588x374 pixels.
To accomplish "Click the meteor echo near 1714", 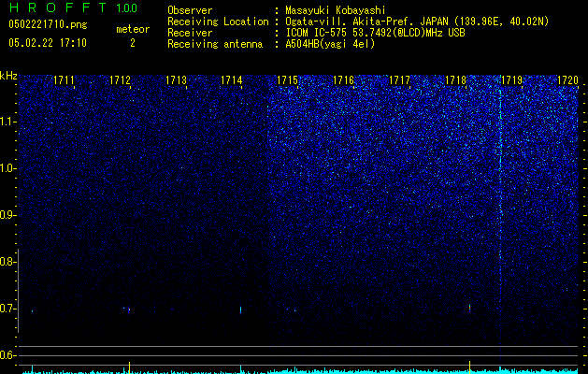I will coord(240,309).
